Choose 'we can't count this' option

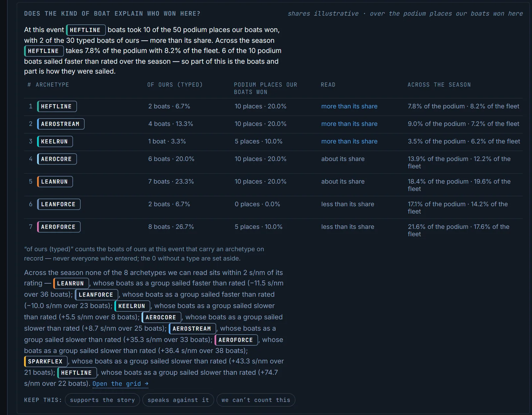(x=256, y=400)
